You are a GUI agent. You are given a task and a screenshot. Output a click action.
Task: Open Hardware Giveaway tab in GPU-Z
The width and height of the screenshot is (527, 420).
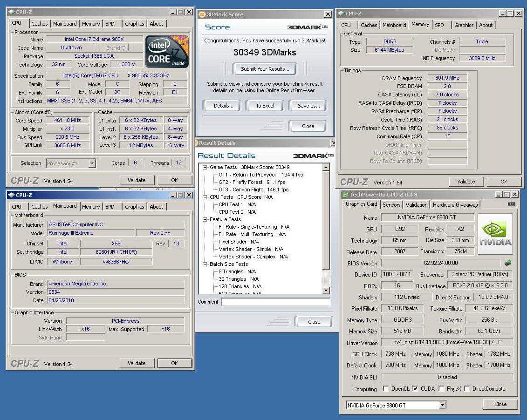(455, 205)
